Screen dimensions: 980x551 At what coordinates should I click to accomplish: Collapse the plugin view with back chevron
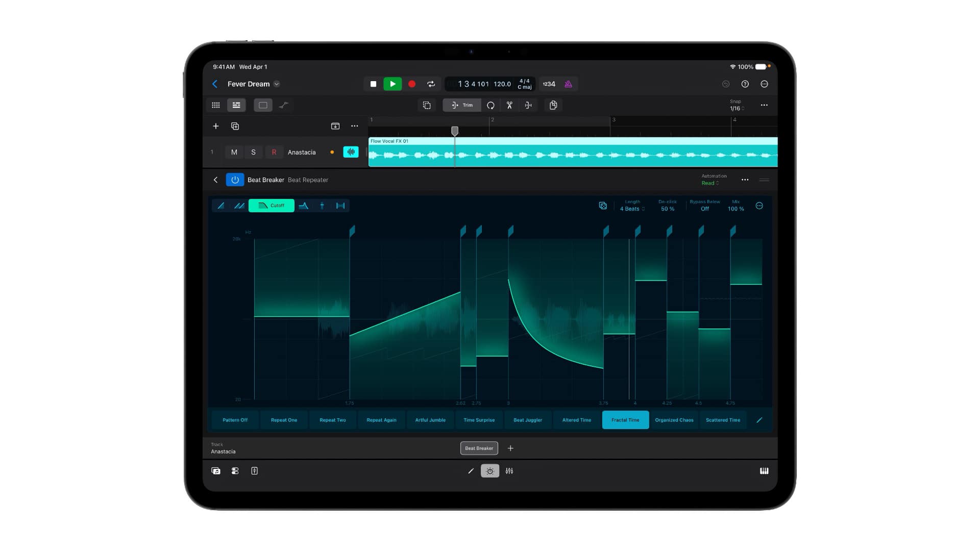point(216,180)
